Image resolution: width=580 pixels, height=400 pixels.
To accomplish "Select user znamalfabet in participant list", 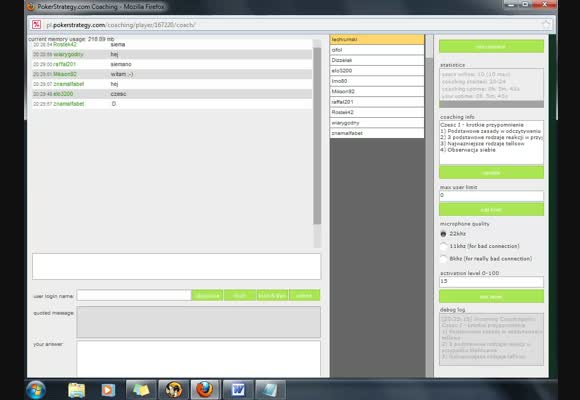I will pyautogui.click(x=377, y=133).
